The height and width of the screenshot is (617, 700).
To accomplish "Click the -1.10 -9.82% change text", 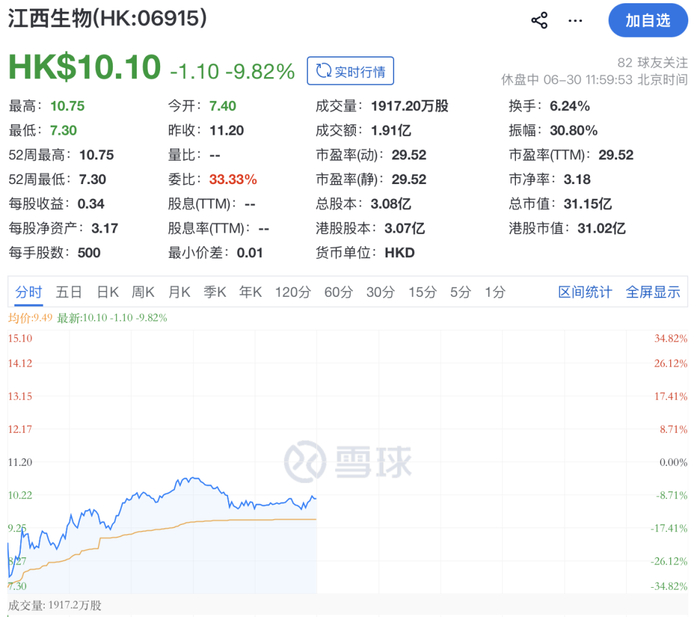I will pos(233,71).
